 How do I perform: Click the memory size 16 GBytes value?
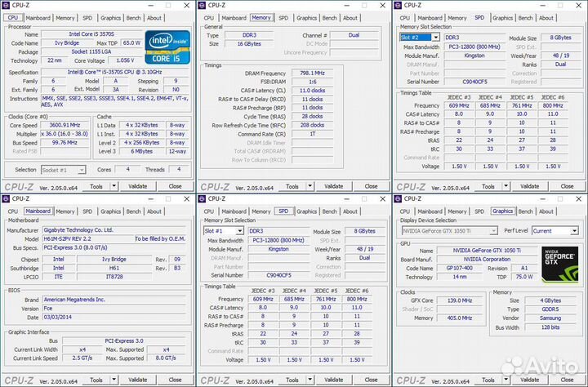point(249,44)
